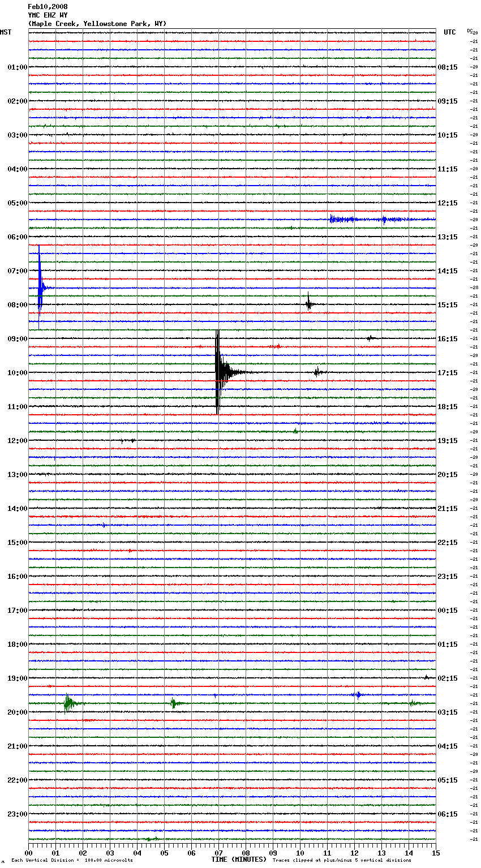Pick the UTC time label "08:15"
481x868 pixels.
(448, 67)
